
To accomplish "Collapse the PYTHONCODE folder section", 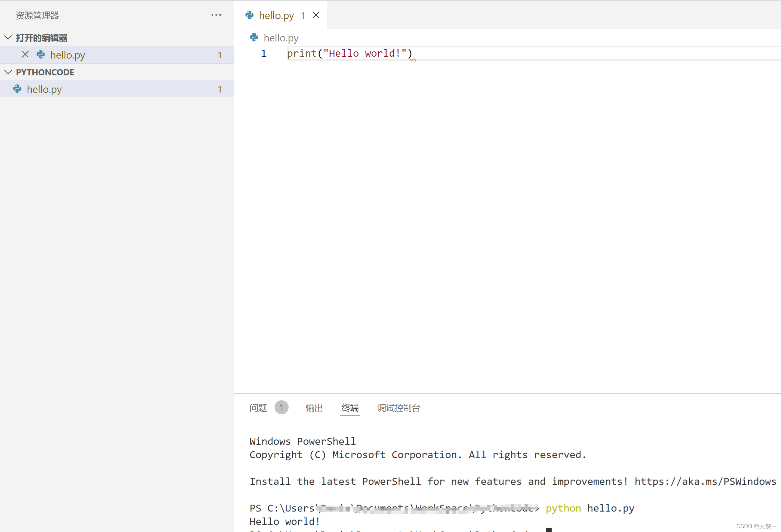I will click(x=8, y=72).
